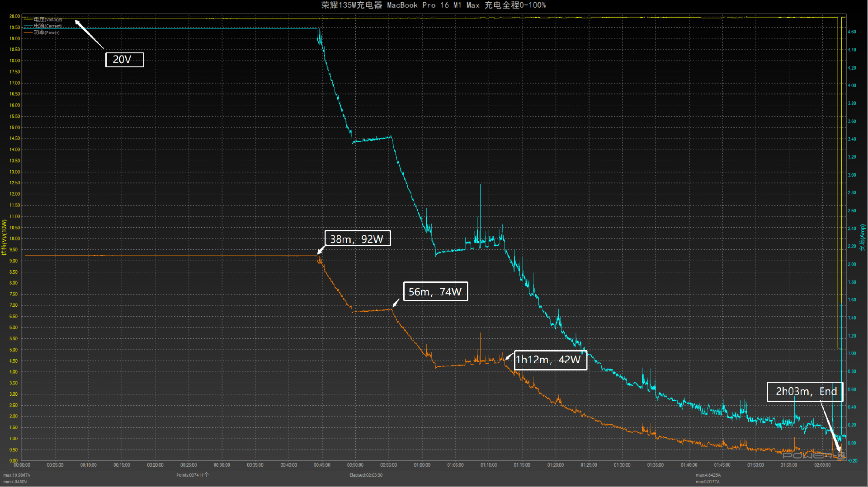
Task: Click the max 19.9867V voltage readout
Action: [17, 475]
